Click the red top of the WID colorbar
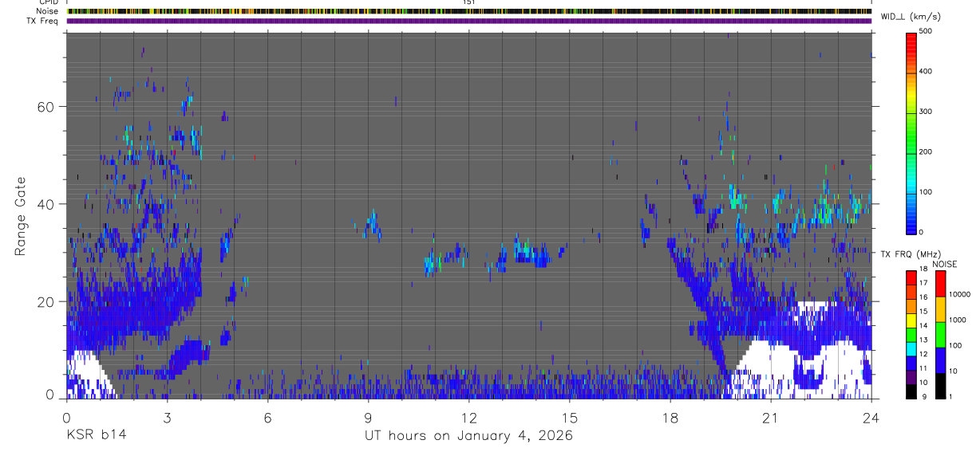 911,41
